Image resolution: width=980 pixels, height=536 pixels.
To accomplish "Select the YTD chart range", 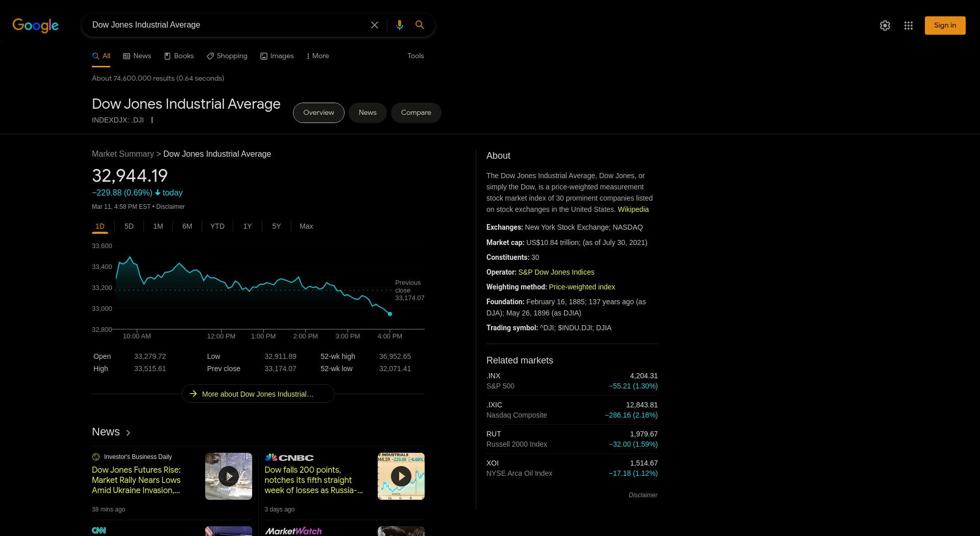I will click(217, 226).
